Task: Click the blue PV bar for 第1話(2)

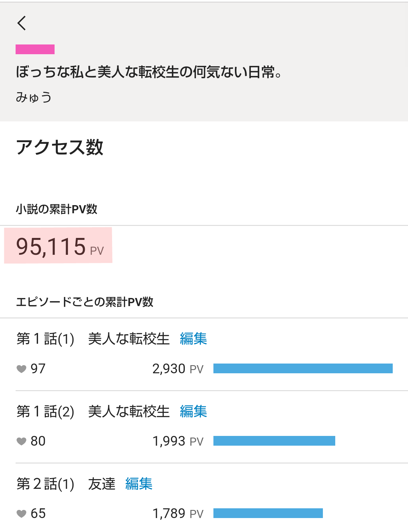Action: [x=274, y=441]
